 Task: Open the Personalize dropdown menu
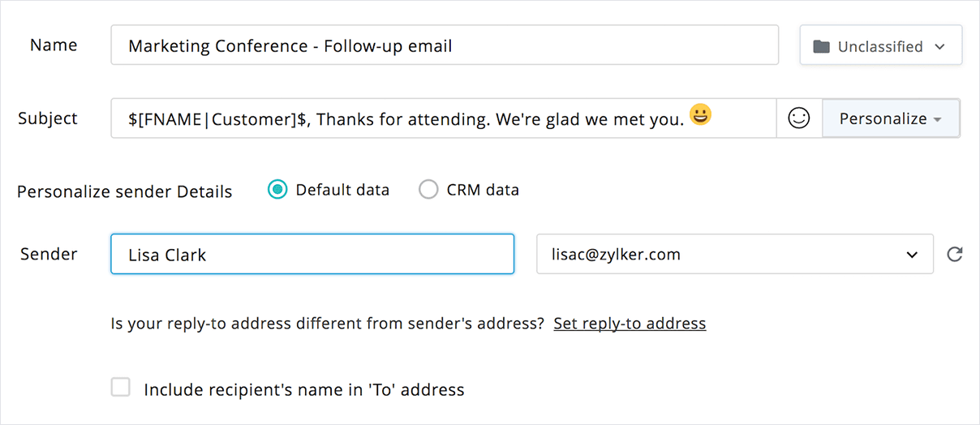pyautogui.click(x=891, y=118)
